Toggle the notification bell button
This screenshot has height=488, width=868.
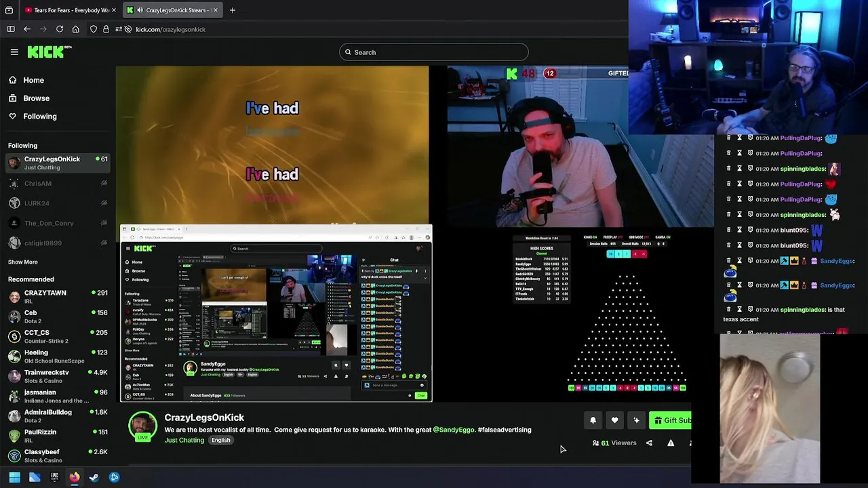tap(593, 420)
